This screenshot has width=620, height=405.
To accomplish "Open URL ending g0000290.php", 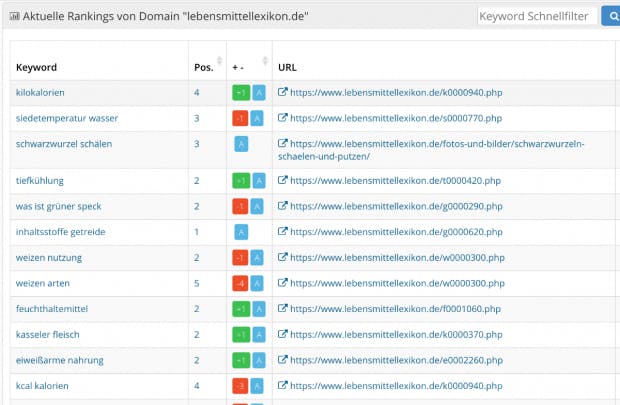I will [396, 206].
